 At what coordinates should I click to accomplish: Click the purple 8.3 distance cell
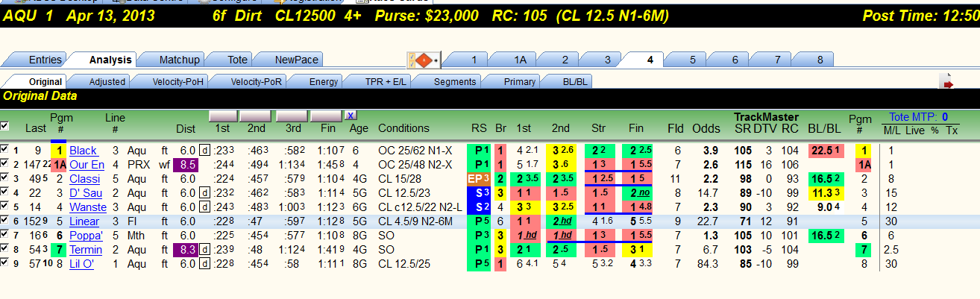click(186, 250)
